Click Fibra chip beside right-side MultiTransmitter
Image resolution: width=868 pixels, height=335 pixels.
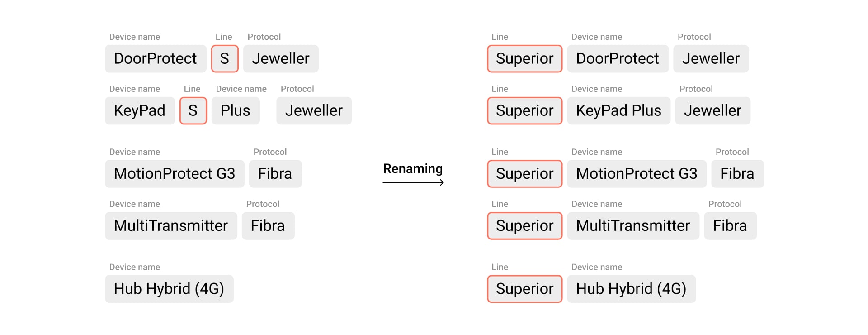pyautogui.click(x=730, y=226)
